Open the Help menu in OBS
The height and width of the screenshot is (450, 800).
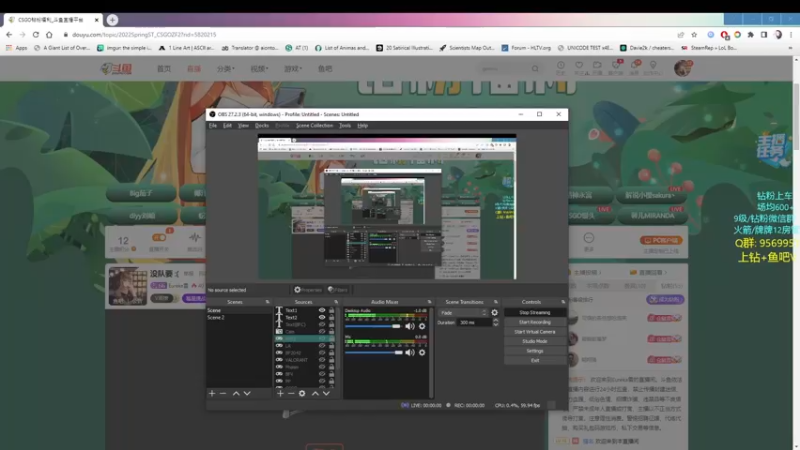click(x=362, y=126)
